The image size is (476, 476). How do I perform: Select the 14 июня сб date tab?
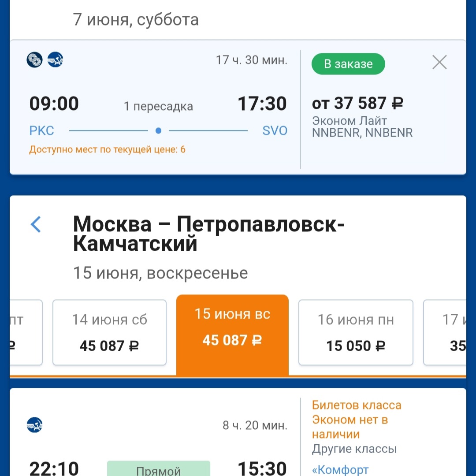[x=109, y=332]
